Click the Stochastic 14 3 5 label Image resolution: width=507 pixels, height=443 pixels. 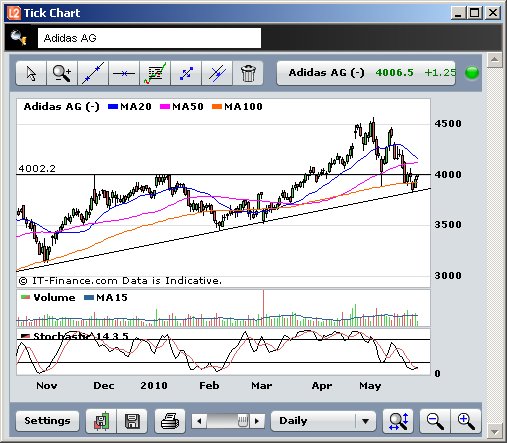pyautogui.click(x=80, y=336)
